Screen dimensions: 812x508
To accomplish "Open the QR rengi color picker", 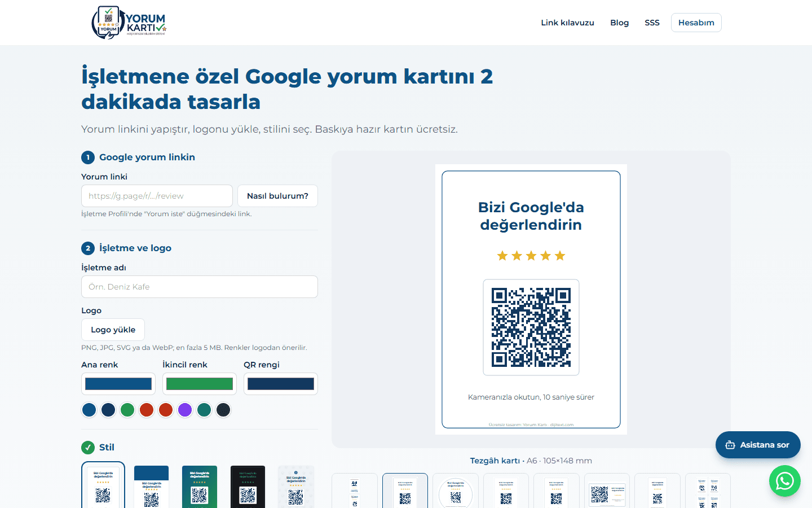I will tap(281, 384).
